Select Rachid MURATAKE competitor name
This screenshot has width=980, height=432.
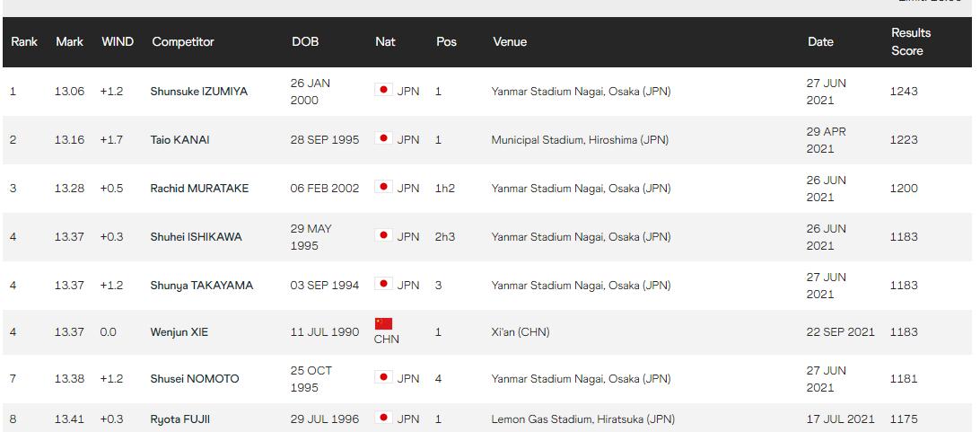point(198,189)
